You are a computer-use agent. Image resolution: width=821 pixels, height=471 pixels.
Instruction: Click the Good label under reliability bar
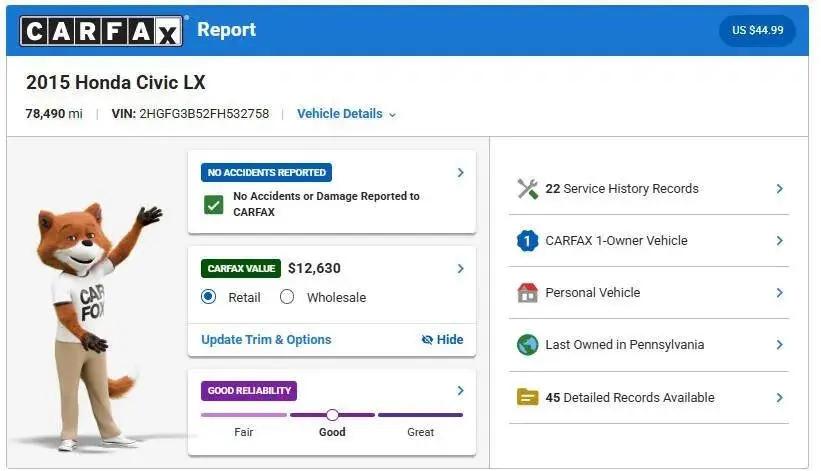pos(332,432)
